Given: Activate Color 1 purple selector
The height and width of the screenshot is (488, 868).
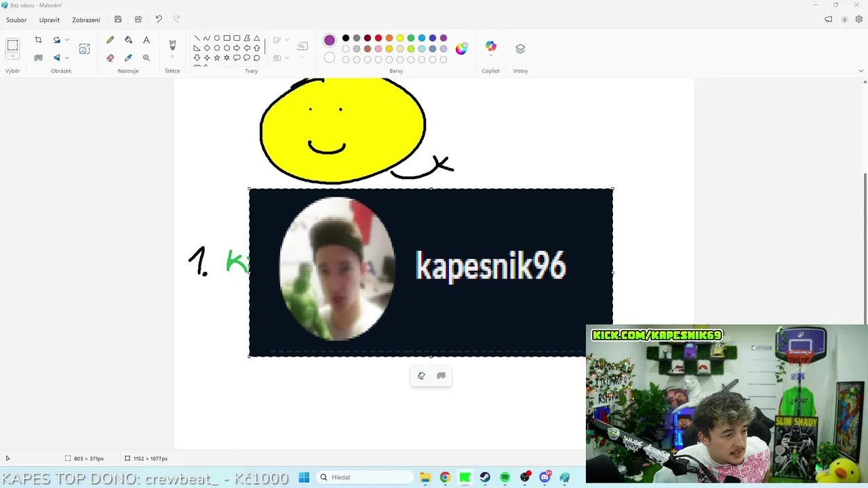Looking at the screenshot, I should [x=330, y=40].
